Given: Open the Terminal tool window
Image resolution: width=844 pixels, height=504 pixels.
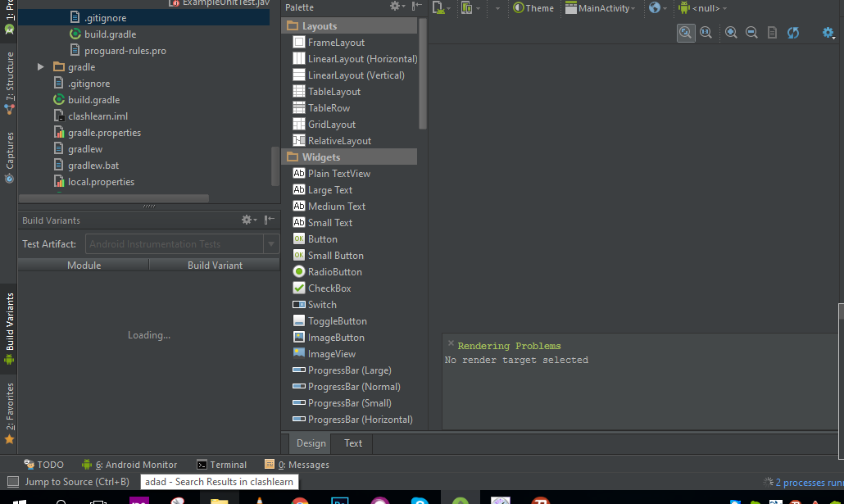Looking at the screenshot, I should (x=221, y=465).
